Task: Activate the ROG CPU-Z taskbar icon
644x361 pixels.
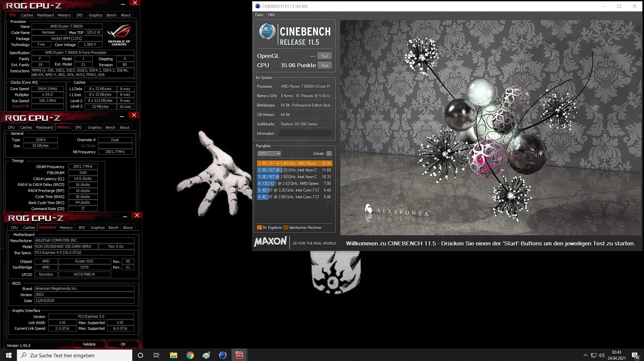Action: tap(240, 355)
